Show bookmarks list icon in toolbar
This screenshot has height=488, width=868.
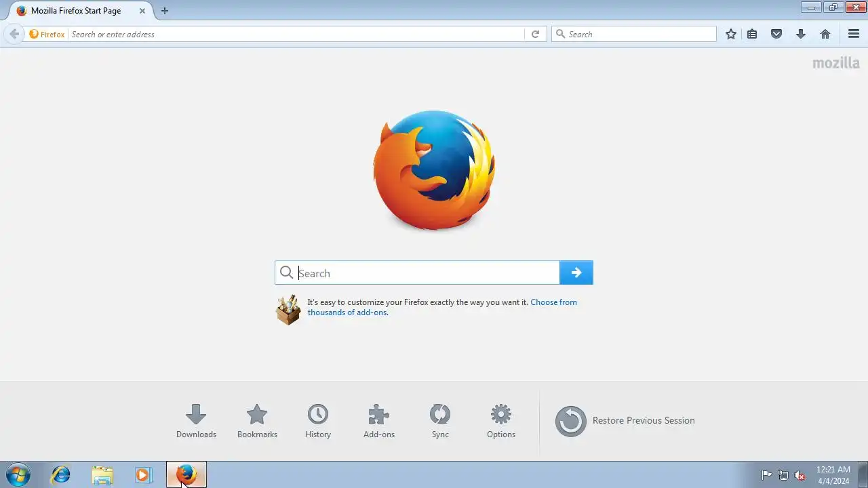pyautogui.click(x=752, y=34)
